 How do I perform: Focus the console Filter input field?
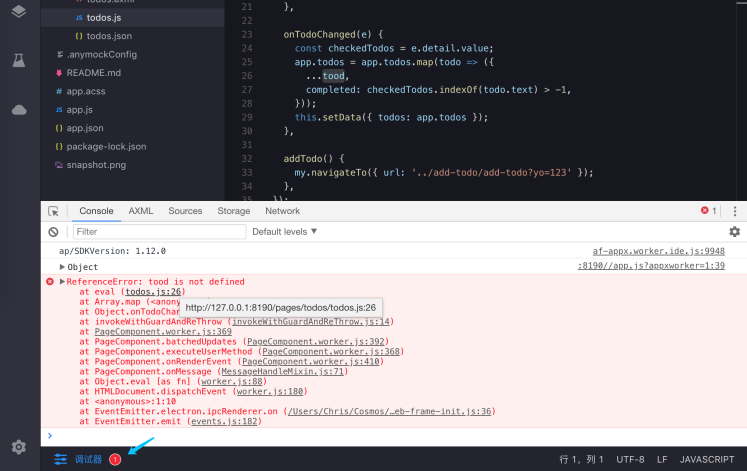pyautogui.click(x=160, y=231)
